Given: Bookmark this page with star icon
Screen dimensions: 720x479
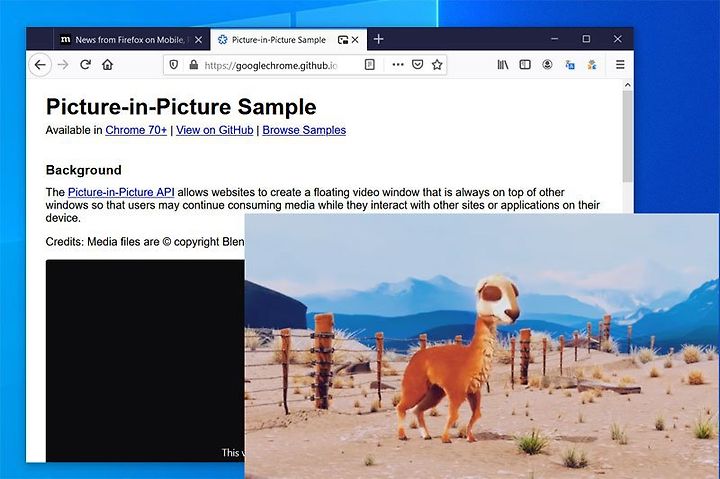Looking at the screenshot, I should (437, 65).
